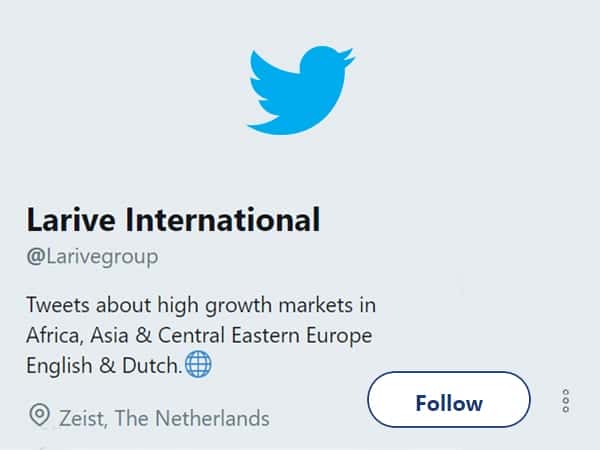Click the bio line about high growth markets
The height and width of the screenshot is (450, 600).
[x=201, y=306]
